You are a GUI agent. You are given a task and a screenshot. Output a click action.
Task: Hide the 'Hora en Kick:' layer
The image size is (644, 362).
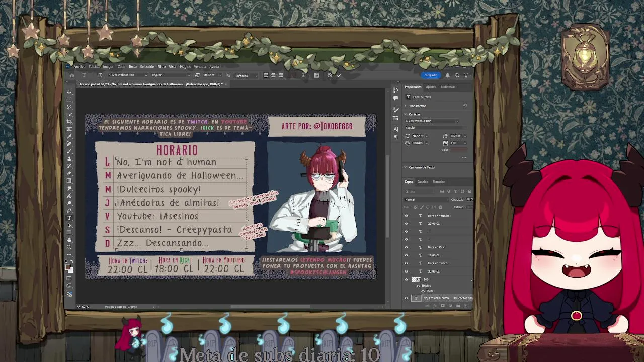(x=407, y=247)
